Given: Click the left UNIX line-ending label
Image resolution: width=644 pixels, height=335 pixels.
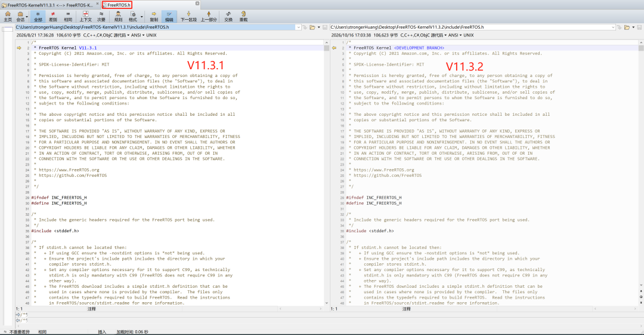Looking at the screenshot, I should pyautogui.click(x=151, y=35).
